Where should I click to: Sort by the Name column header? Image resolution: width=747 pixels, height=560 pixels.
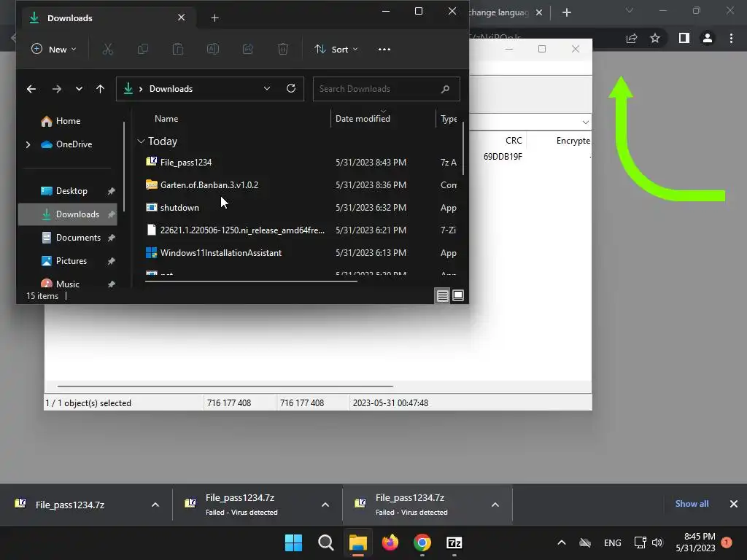(x=166, y=119)
